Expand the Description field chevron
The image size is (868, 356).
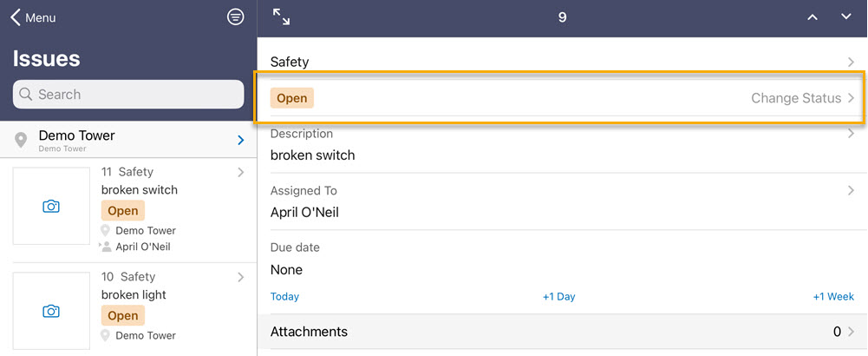852,134
